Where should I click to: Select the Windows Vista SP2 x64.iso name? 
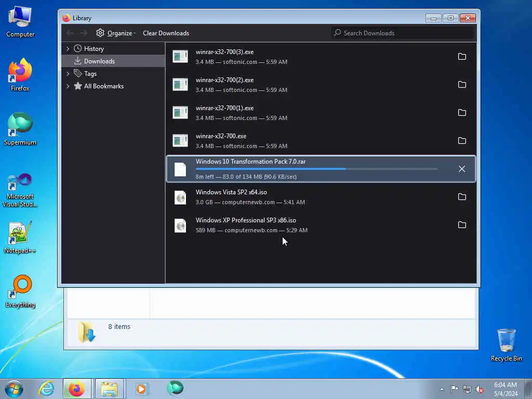(231, 192)
